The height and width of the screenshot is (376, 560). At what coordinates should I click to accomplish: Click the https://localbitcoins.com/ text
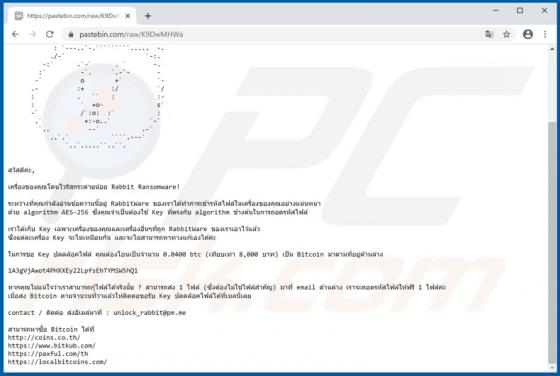(57, 362)
